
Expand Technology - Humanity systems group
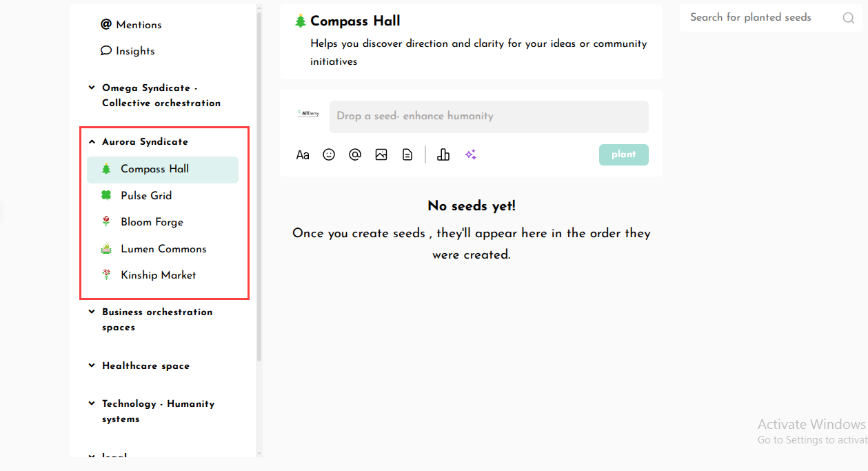pos(92,404)
